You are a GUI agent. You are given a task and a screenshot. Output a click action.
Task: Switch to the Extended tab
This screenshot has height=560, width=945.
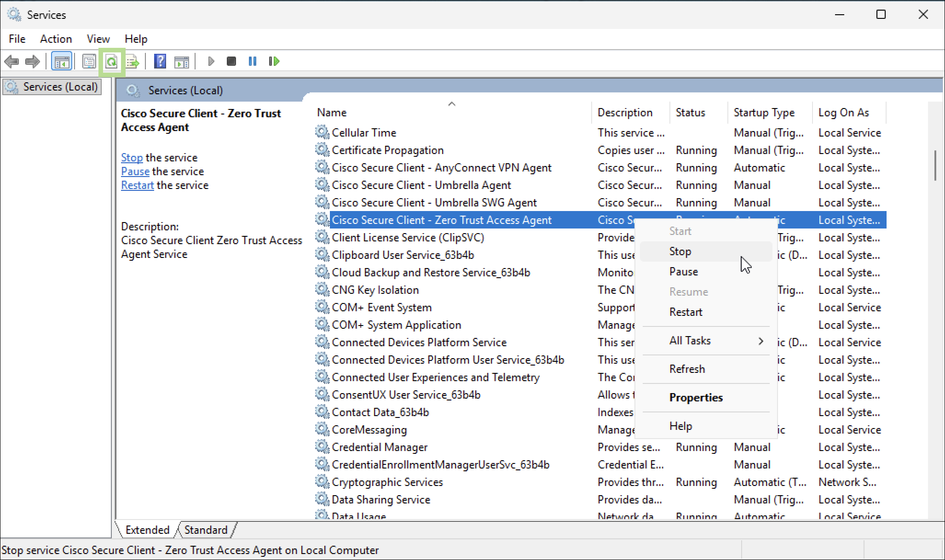point(147,530)
